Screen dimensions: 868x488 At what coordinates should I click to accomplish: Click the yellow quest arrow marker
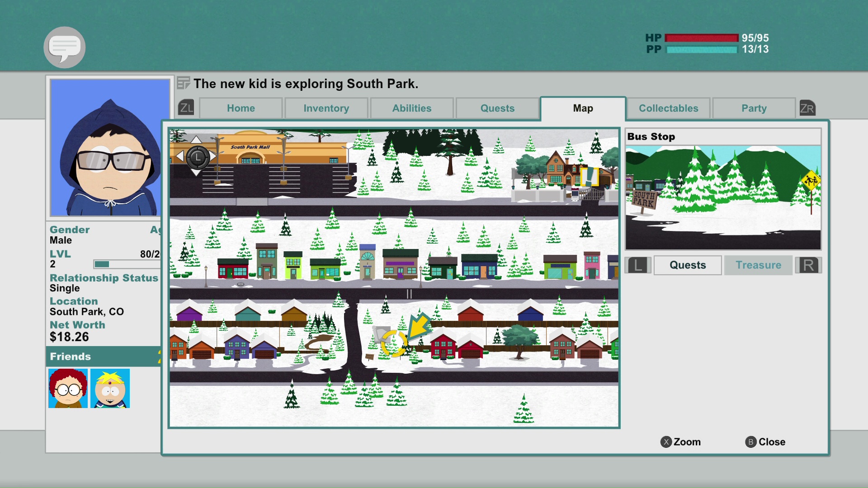[x=419, y=326]
